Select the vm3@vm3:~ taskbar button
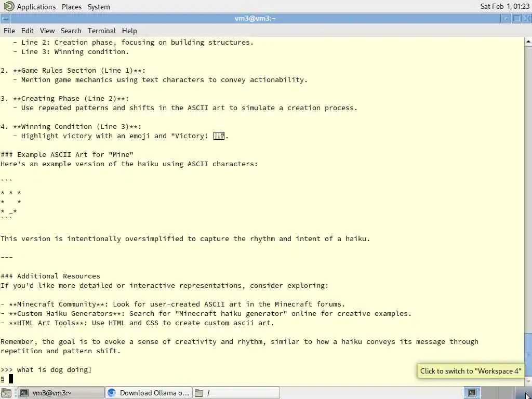This screenshot has width=532, height=399. tap(61, 393)
